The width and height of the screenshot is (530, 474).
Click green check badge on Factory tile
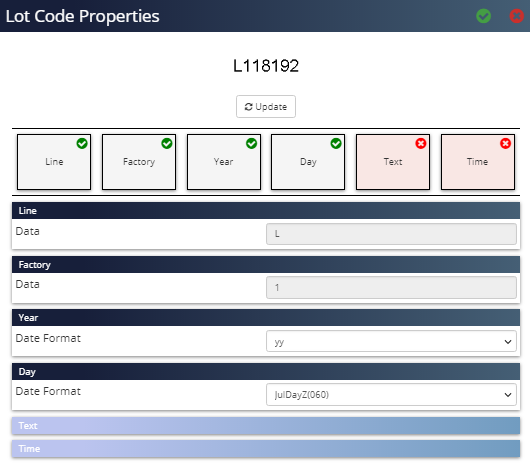point(167,143)
